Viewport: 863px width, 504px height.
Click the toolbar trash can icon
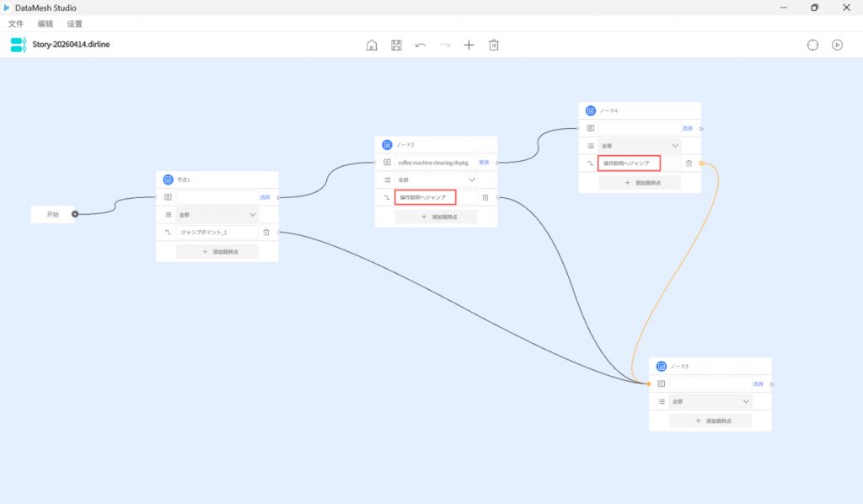click(494, 45)
